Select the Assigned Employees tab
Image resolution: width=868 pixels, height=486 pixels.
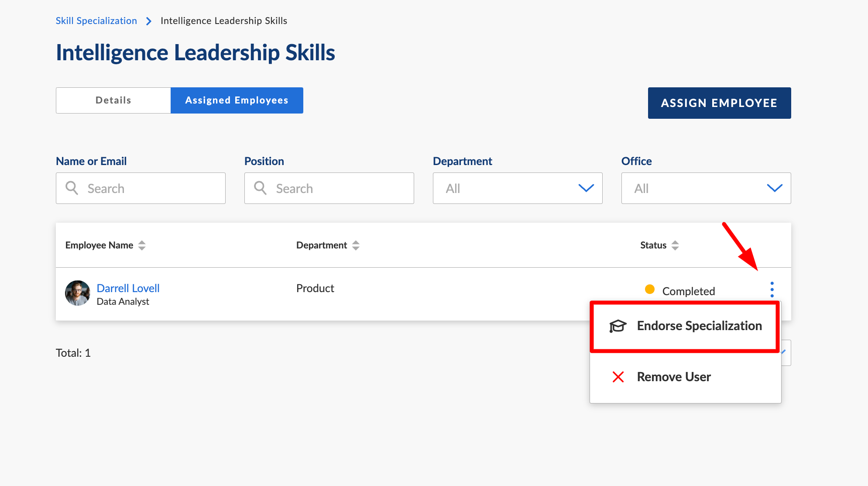237,100
